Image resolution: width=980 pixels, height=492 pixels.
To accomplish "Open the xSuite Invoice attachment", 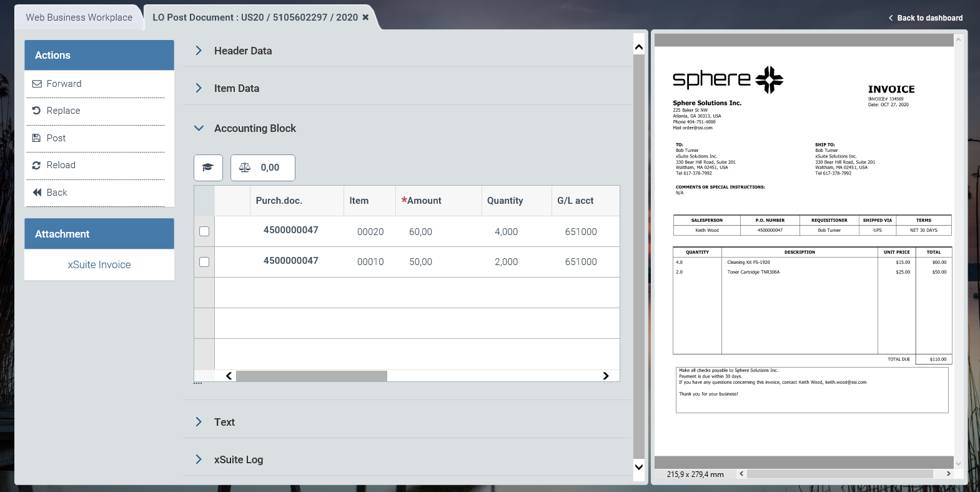I will click(x=99, y=264).
